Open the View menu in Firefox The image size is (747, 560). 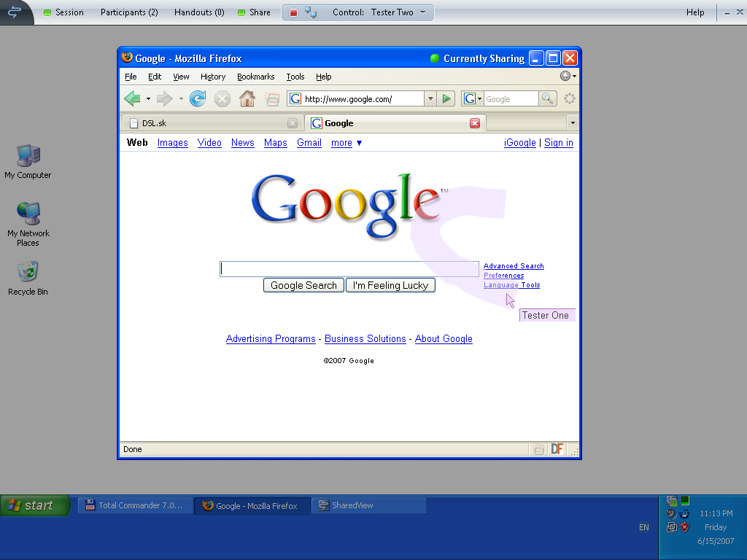[181, 77]
